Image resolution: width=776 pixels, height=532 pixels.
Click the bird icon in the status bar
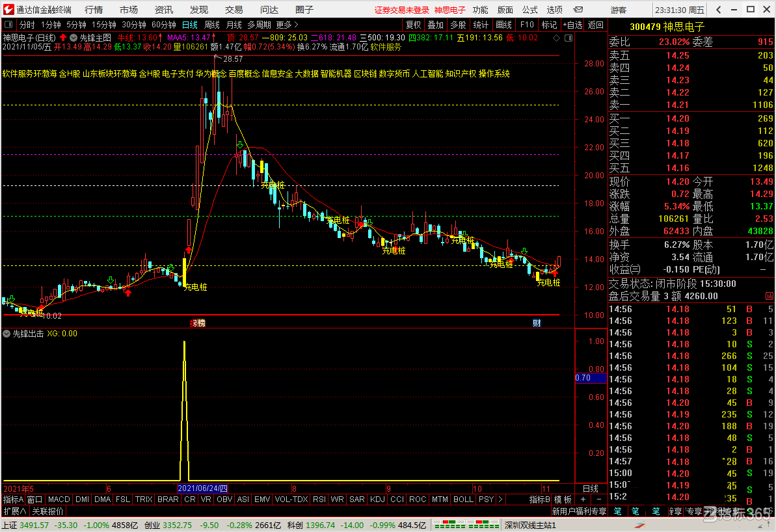(x=640, y=525)
